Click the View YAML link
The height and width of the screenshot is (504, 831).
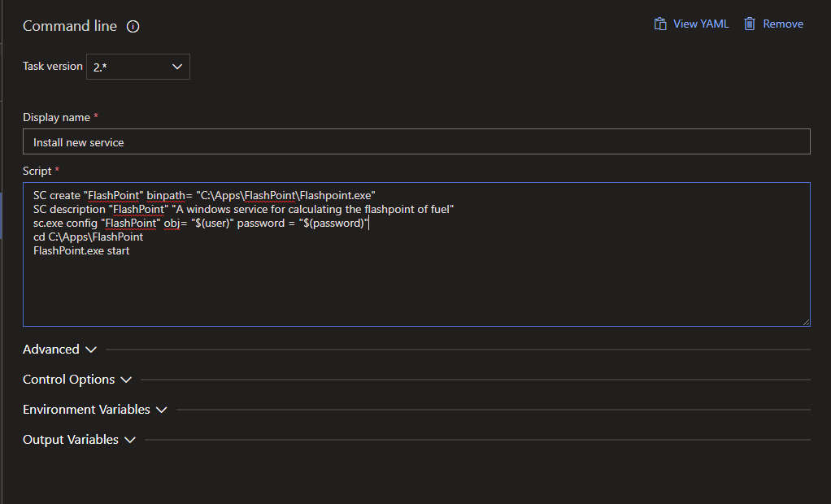pos(700,24)
